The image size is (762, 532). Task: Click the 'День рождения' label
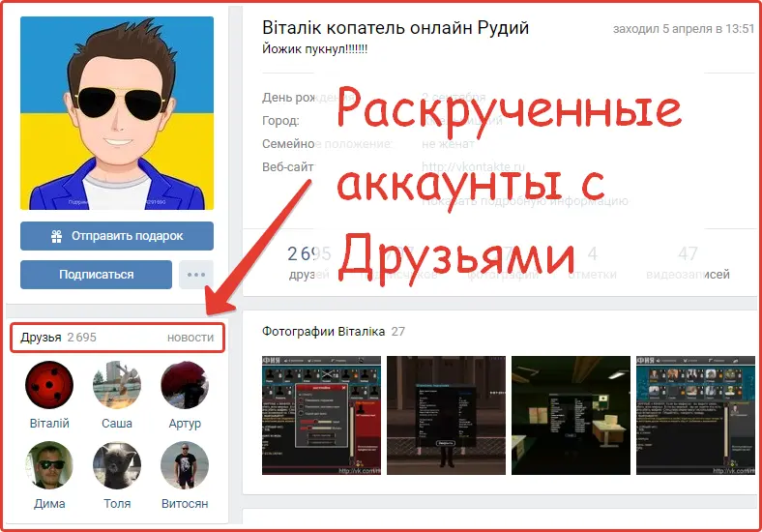[x=308, y=98]
